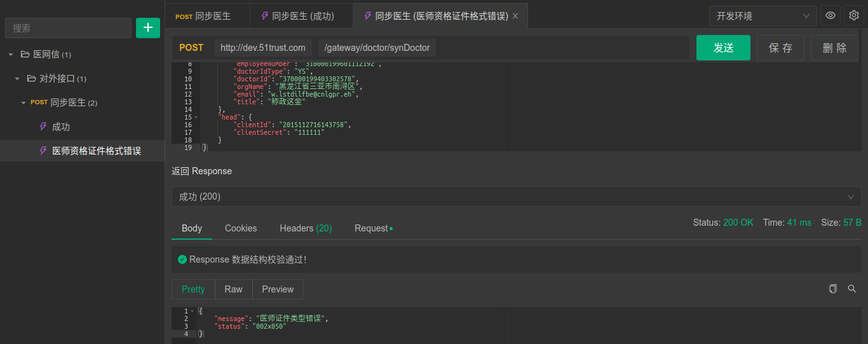The width and height of the screenshot is (868, 344).
Task: Click the sidebar search input field
Action: point(68,28)
